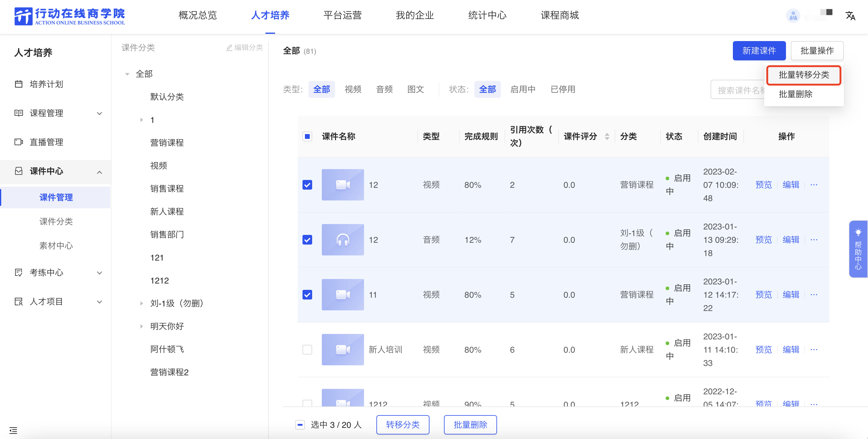Uncheck the row for courseware 11
The width and height of the screenshot is (868, 439).
click(x=307, y=295)
